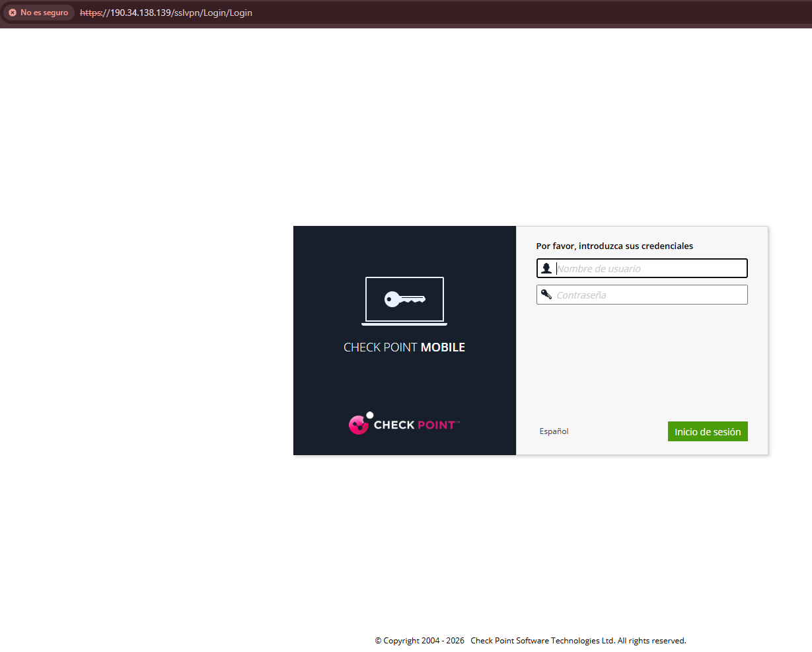
Task: Click the red warning icon beside "No es seguro"
Action: (13, 13)
